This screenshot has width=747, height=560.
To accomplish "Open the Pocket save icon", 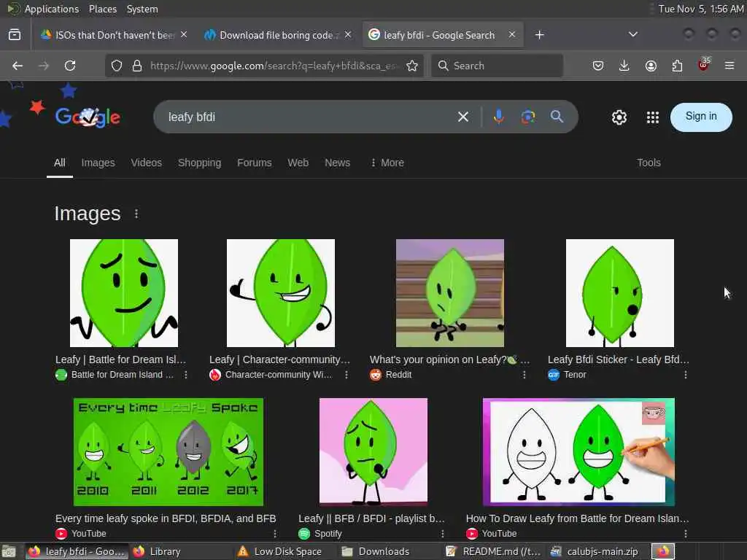I will [x=598, y=66].
